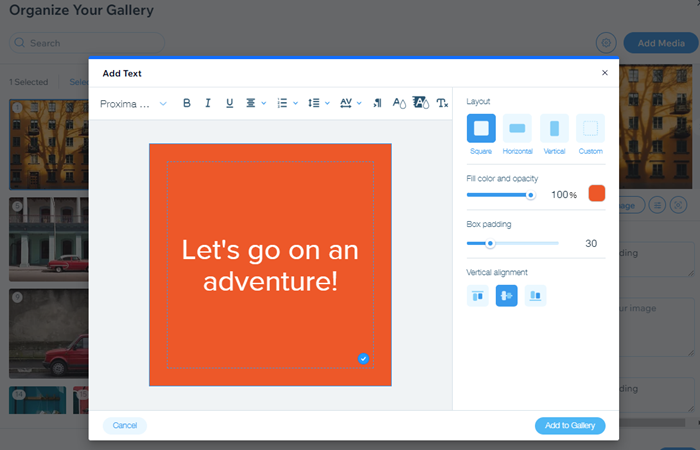Select the yellow building thumbnail numbered 1
Screen dimensions: 700x450
[x=49, y=144]
